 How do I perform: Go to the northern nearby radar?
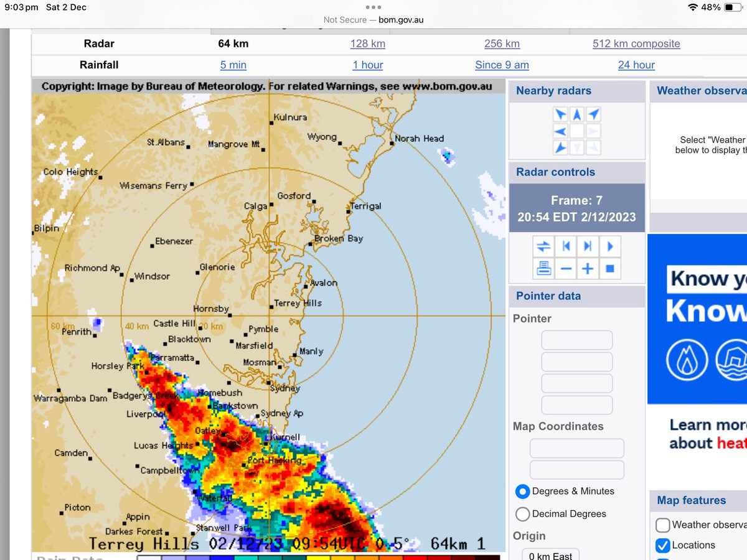[x=576, y=114]
